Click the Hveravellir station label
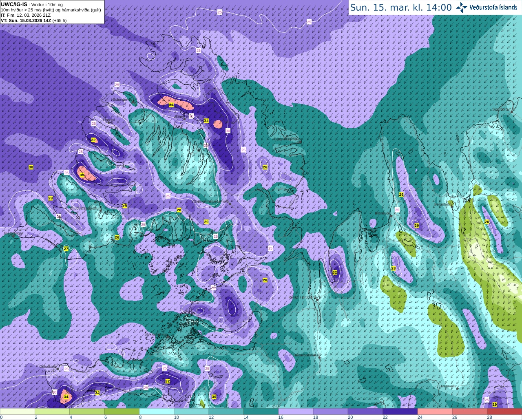The image size is (522, 420). tap(448, 386)
